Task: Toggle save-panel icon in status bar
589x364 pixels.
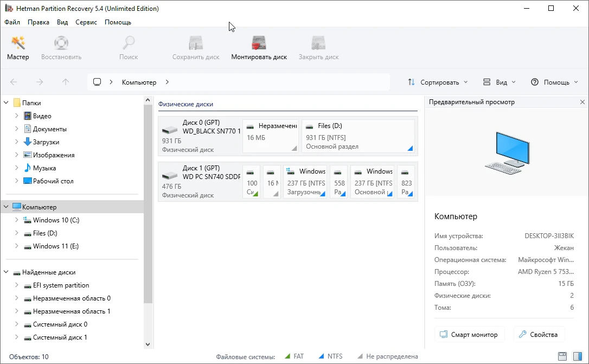Action: pos(562,356)
